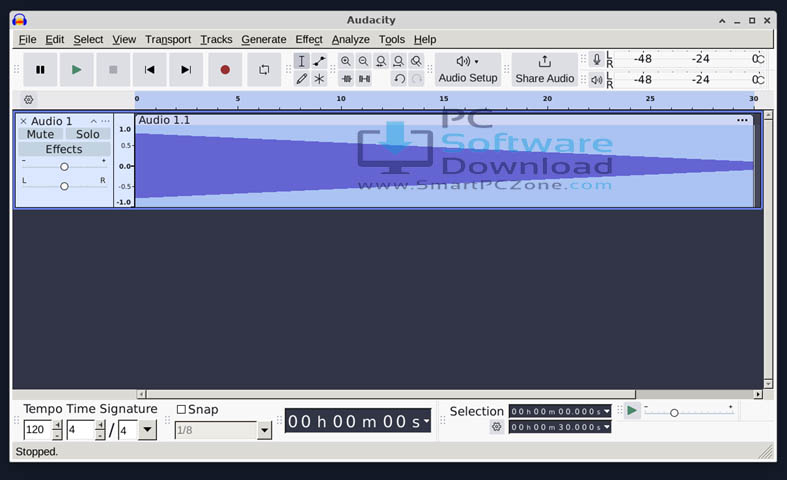Click the Share Audio button
Screen dimensions: 787x480
pyautogui.click(x=545, y=70)
